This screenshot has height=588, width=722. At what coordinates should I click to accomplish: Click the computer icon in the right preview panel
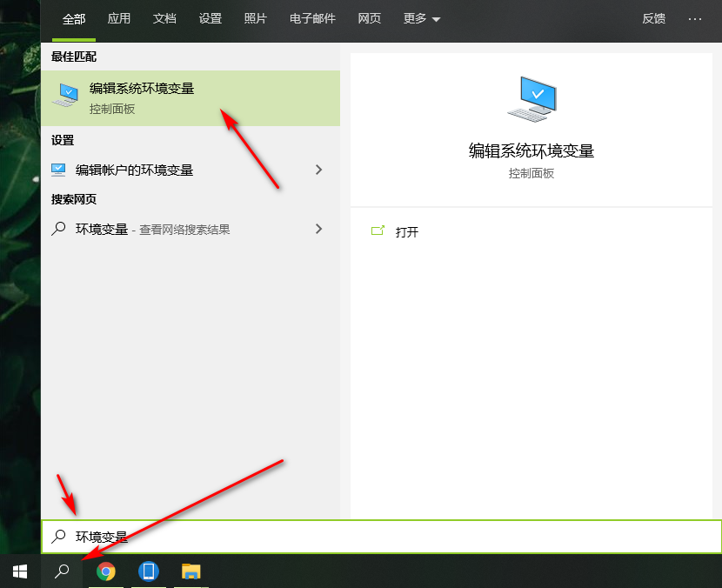[x=531, y=98]
